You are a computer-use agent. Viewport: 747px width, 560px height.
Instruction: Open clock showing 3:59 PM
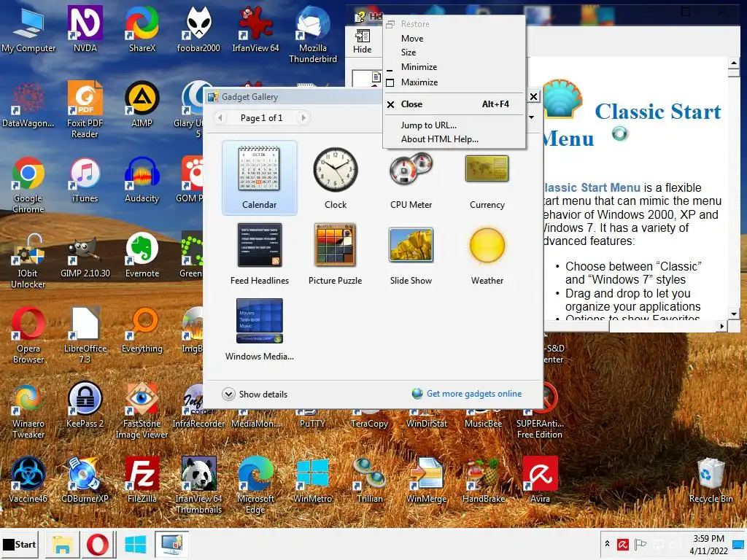point(708,545)
